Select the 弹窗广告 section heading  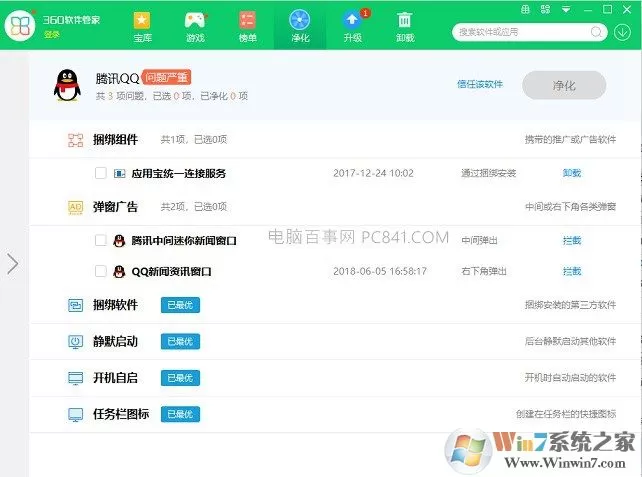coord(115,207)
